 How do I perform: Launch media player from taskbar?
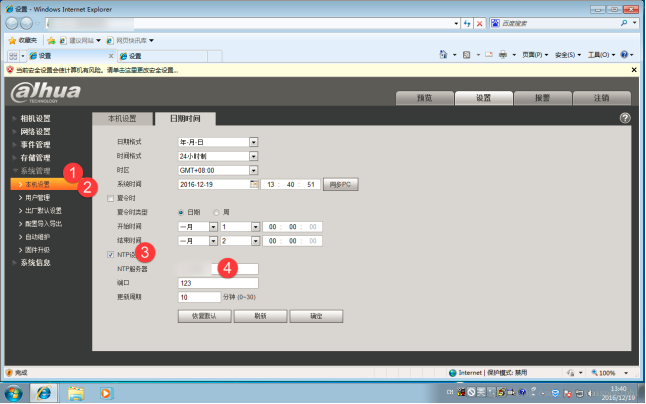(x=106, y=391)
